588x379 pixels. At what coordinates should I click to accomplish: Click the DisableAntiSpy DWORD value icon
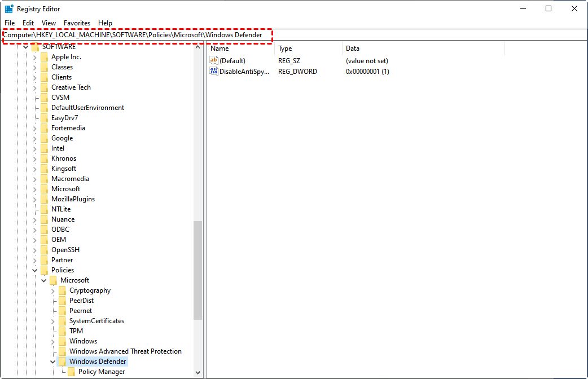pos(214,71)
